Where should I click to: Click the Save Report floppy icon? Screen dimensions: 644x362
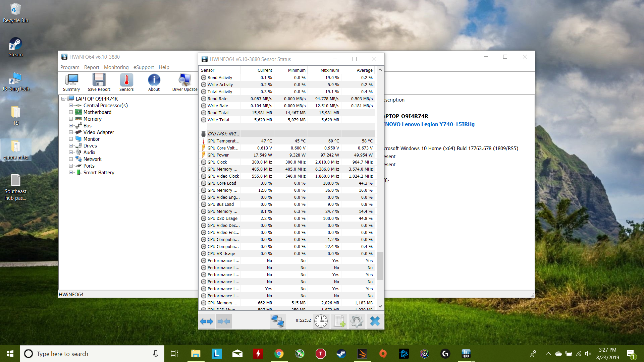[99, 82]
